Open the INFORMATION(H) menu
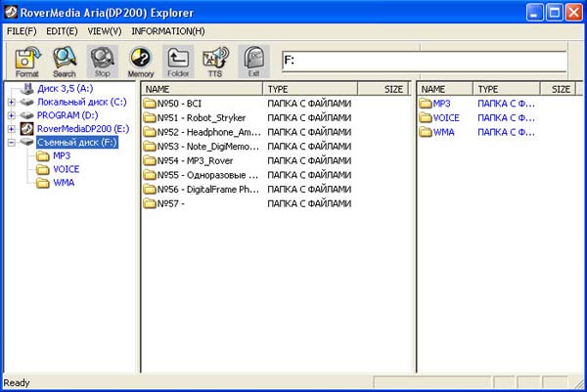The image size is (587, 392). (x=168, y=31)
